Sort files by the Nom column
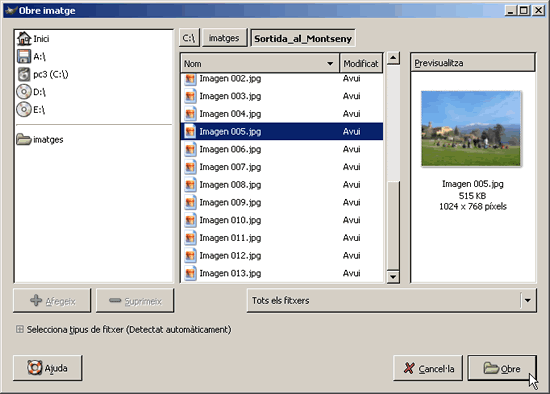Image resolution: width=550 pixels, height=394 pixels. click(260, 64)
